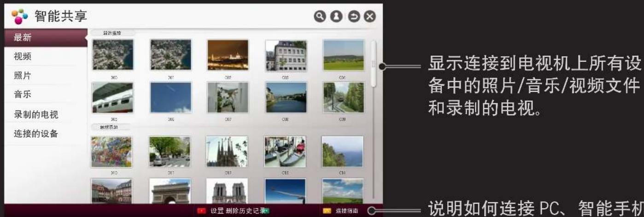Open thumbnail 011 tree-lined street
Screen dimensions: 644x217
170,152
